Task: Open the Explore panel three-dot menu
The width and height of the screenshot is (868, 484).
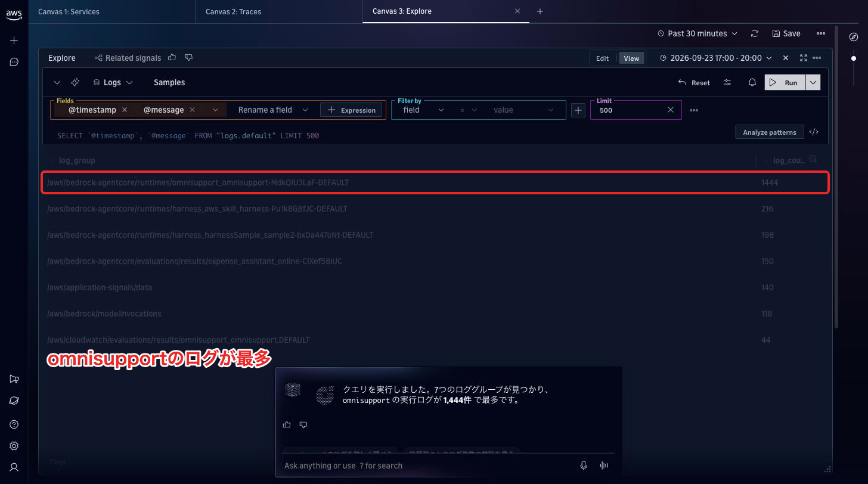Action: tap(817, 58)
